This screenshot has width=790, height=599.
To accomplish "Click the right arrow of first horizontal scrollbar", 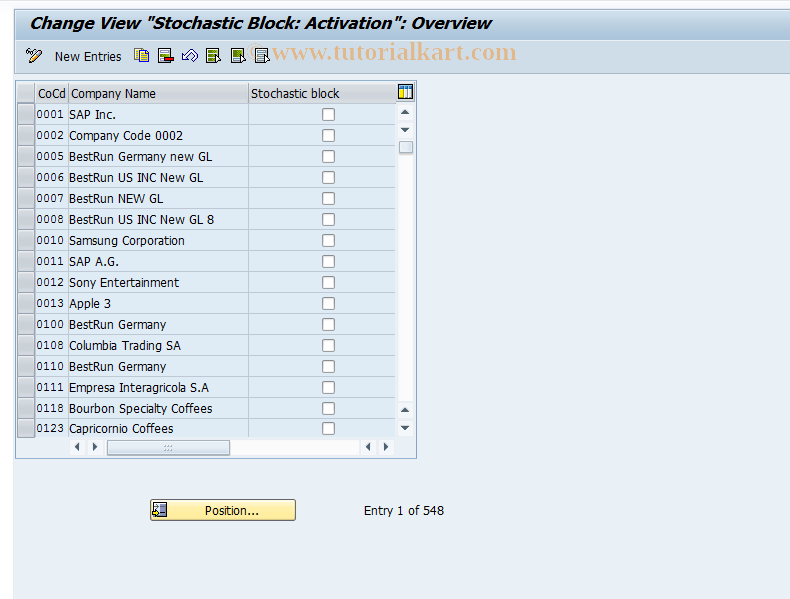I will tap(95, 447).
